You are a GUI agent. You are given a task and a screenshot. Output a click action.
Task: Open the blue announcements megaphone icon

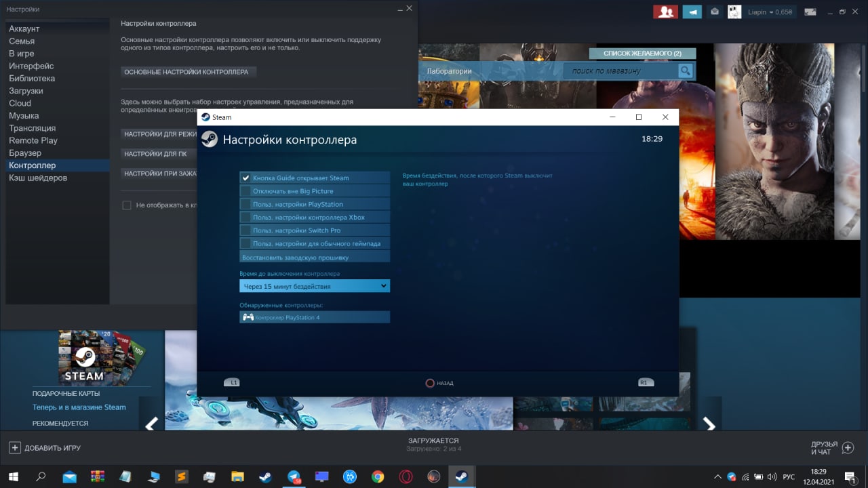click(692, 12)
